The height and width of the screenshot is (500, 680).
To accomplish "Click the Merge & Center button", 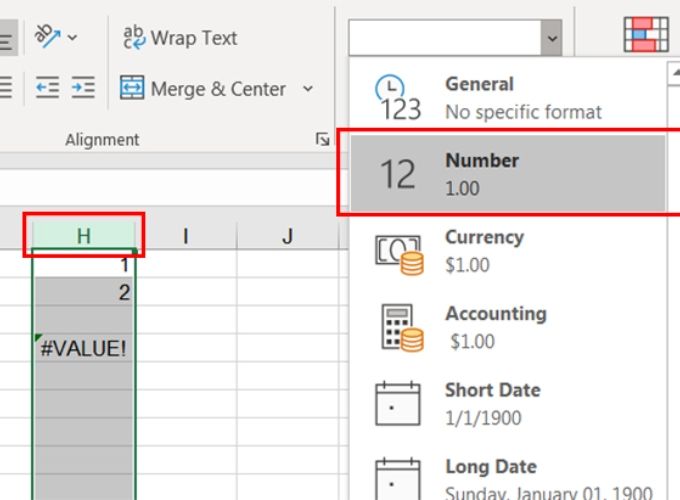I will tap(203, 88).
